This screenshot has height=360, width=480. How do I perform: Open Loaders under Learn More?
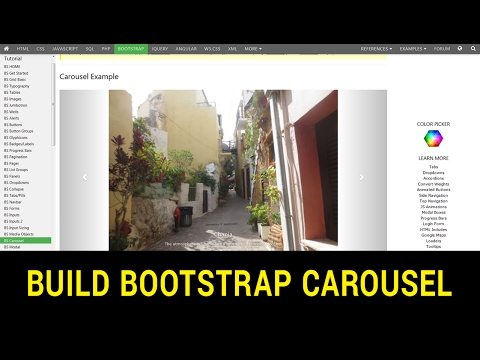click(433, 241)
